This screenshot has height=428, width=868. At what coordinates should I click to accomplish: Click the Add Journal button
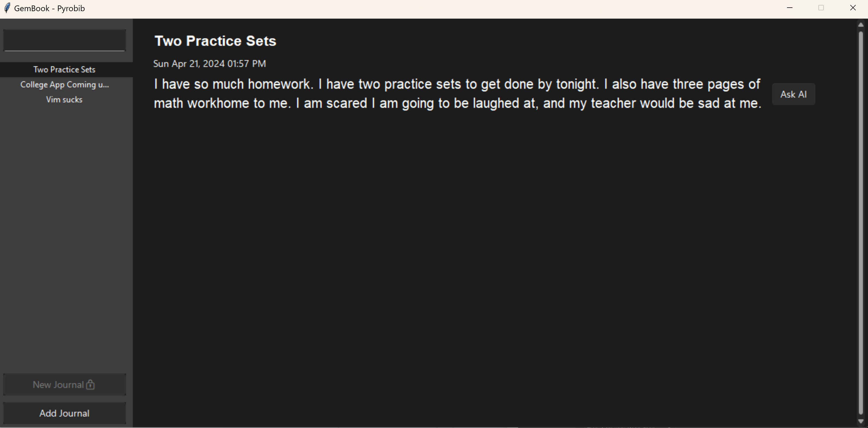(x=64, y=413)
